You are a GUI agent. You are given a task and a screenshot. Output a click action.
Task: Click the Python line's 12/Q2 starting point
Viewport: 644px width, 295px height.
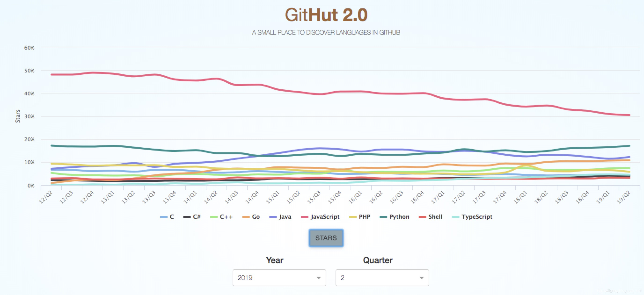pos(51,145)
